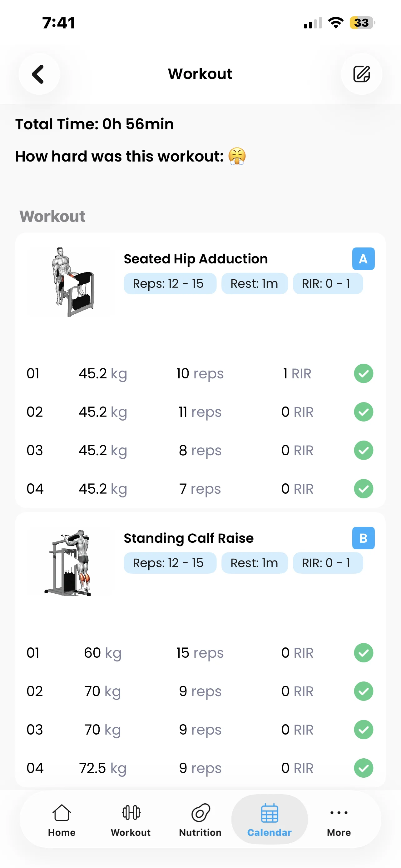Toggle checkmark for Hip Adduction set 01
This screenshot has height=868, width=401.
click(363, 373)
